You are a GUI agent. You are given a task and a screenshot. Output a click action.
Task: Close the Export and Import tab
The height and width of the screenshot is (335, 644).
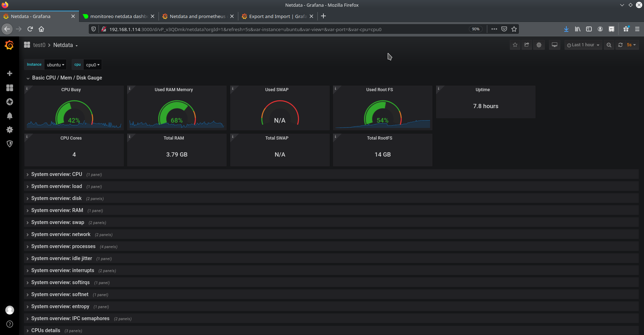[311, 16]
